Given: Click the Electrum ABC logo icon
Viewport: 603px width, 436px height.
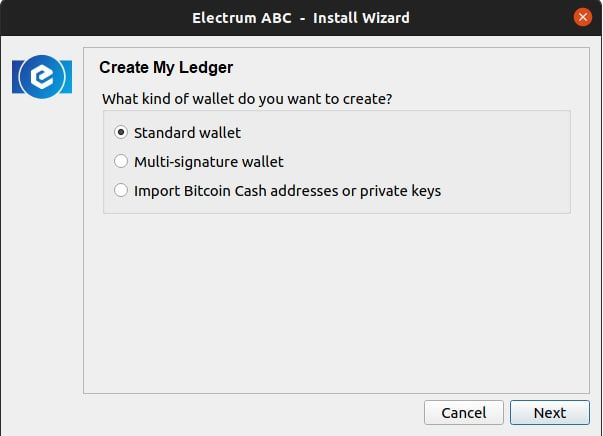Looking at the screenshot, I should pyautogui.click(x=42, y=77).
